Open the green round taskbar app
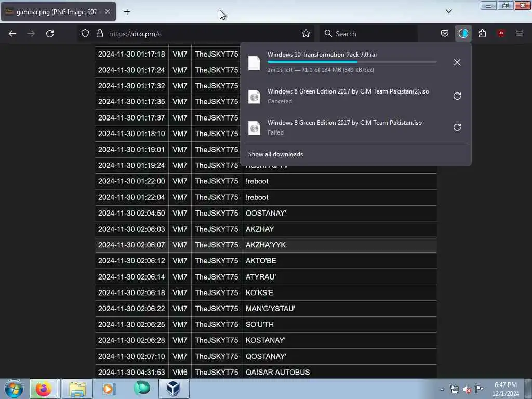The image size is (532, 399). (141, 388)
